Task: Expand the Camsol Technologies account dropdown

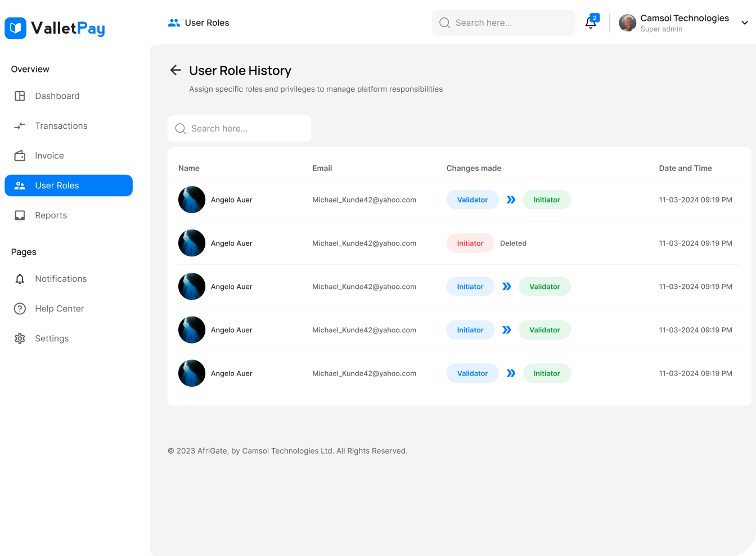Action: click(x=744, y=23)
